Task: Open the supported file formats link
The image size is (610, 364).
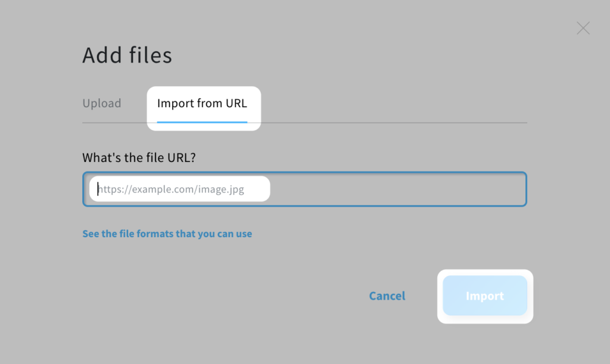Action: tap(167, 234)
